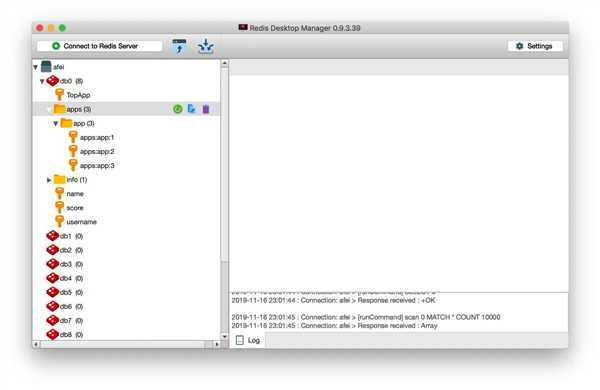Click Redis Desktop Manager title bar icon
Viewport: 600px width, 390px height.
243,28
